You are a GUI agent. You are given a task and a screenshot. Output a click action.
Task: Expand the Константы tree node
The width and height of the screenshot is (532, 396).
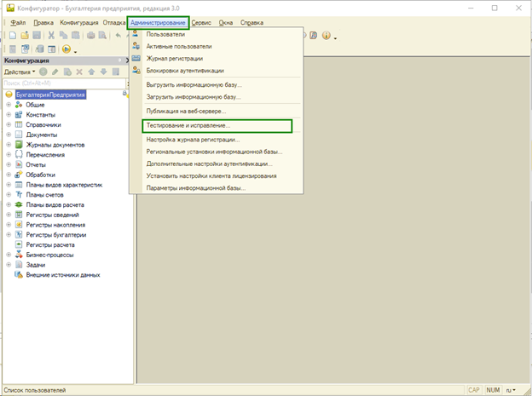pos(9,115)
